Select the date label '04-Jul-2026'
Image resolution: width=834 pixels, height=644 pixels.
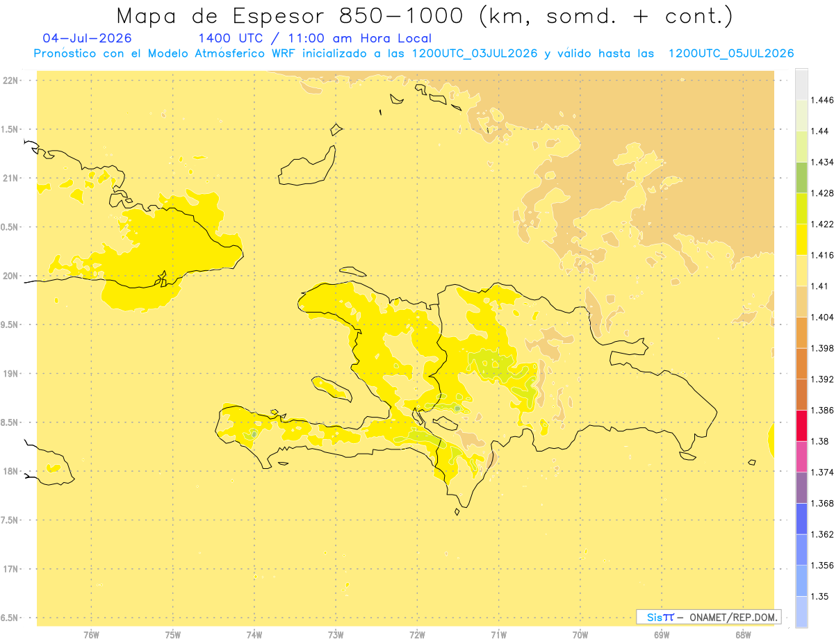click(87, 38)
